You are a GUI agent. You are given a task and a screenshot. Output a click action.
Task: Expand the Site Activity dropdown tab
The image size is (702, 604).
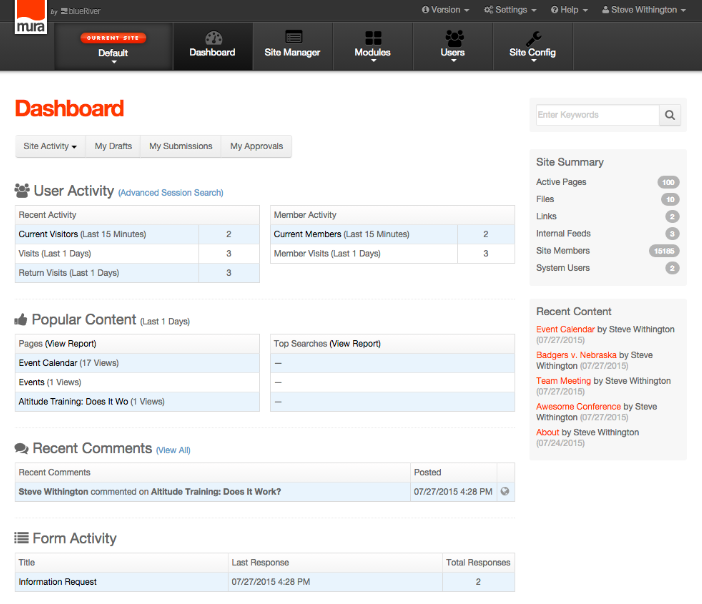[50, 146]
